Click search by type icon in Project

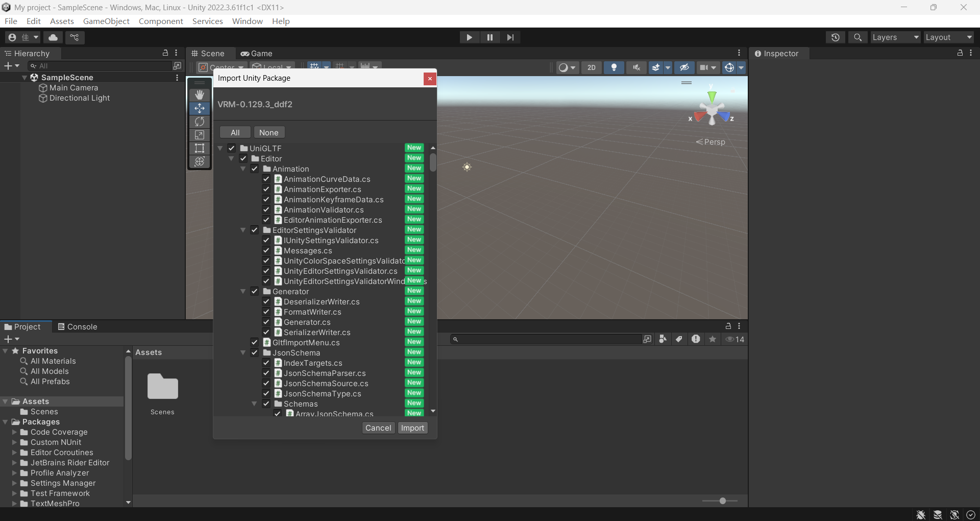[663, 339]
